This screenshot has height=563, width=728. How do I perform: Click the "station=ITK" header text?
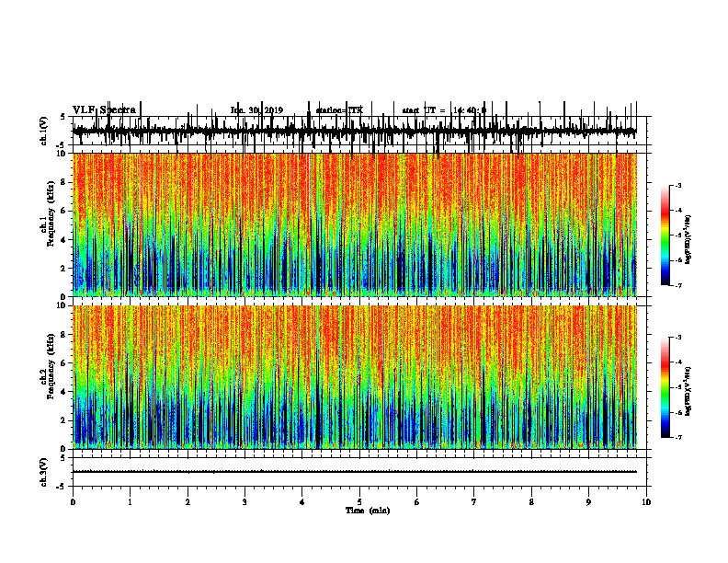[339, 110]
